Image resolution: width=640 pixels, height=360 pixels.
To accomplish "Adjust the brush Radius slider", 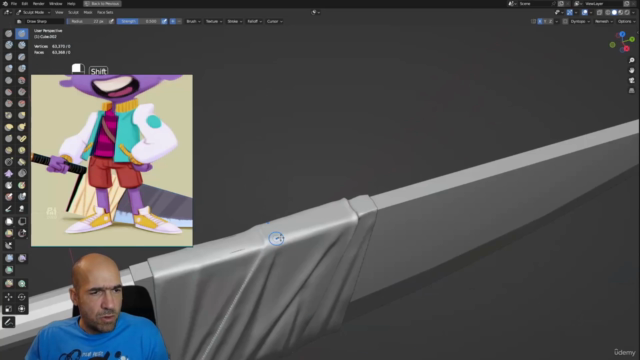I will pos(87,21).
